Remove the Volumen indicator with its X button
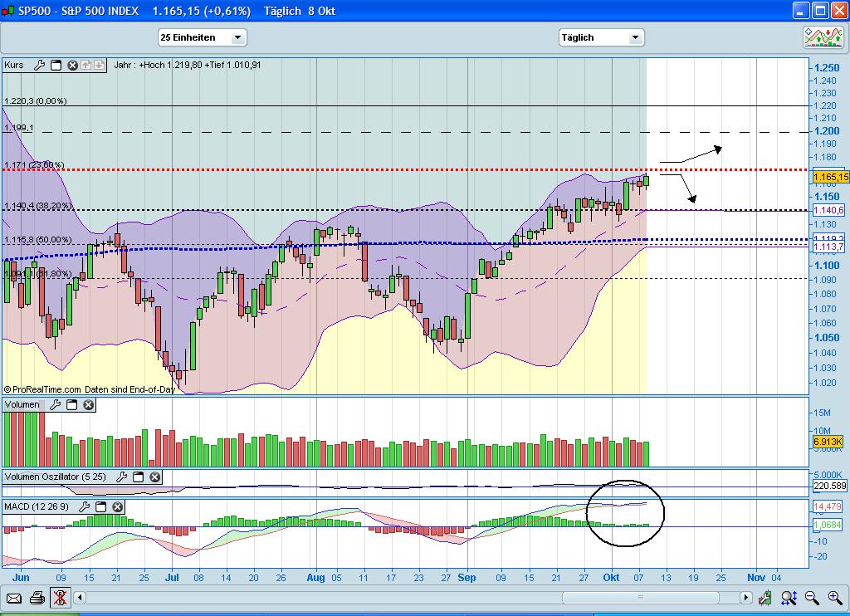 tap(88, 405)
